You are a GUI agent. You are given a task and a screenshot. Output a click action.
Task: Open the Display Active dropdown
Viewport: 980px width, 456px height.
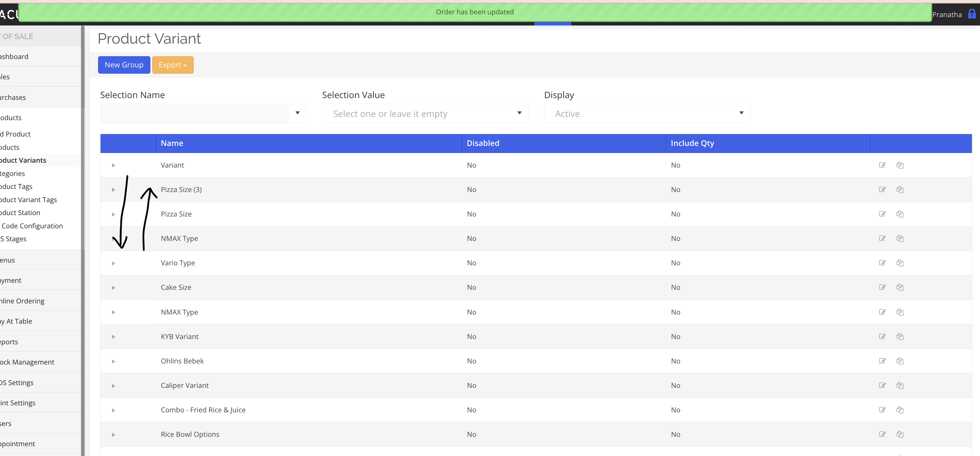(x=646, y=113)
